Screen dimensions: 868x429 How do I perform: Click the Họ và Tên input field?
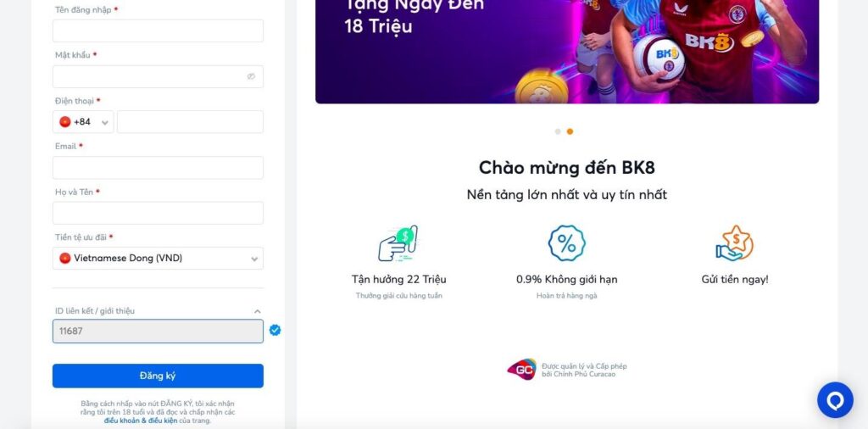click(x=158, y=213)
